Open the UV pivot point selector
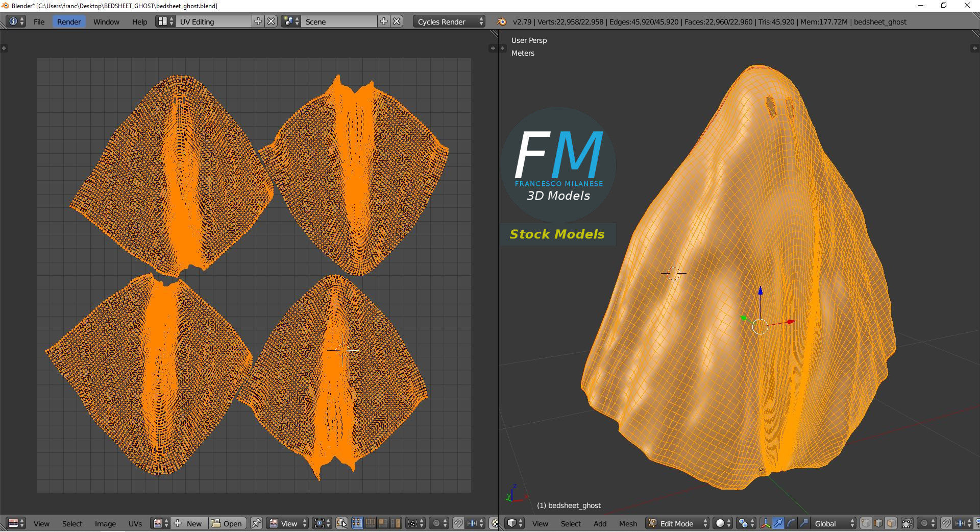Screen dimensions: 980x532 [322, 523]
